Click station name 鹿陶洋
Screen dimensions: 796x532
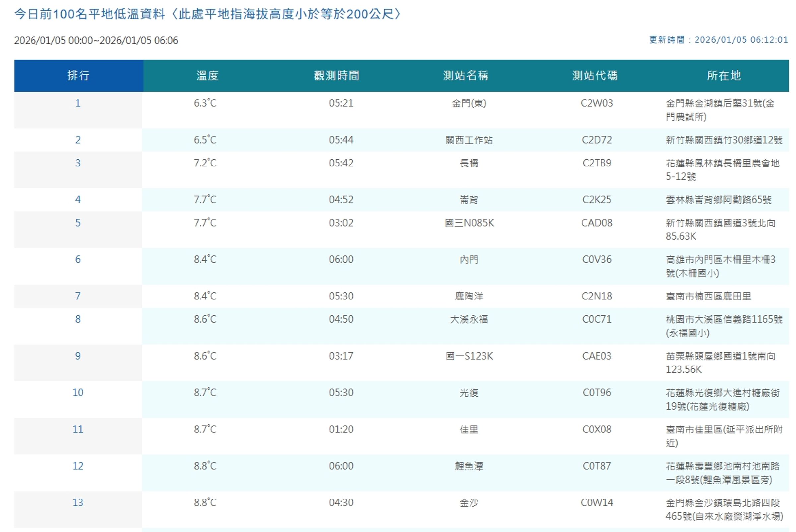coord(469,296)
